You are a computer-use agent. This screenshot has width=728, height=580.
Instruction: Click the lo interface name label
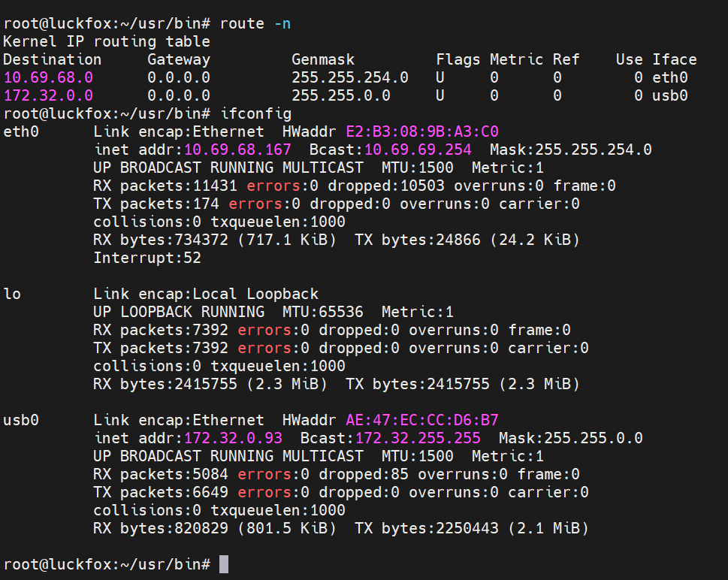click(x=12, y=294)
